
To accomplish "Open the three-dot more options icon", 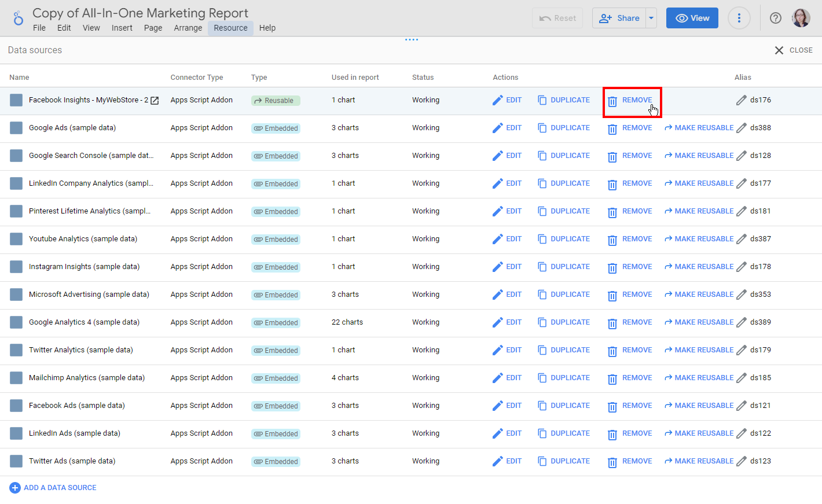I will coord(739,18).
